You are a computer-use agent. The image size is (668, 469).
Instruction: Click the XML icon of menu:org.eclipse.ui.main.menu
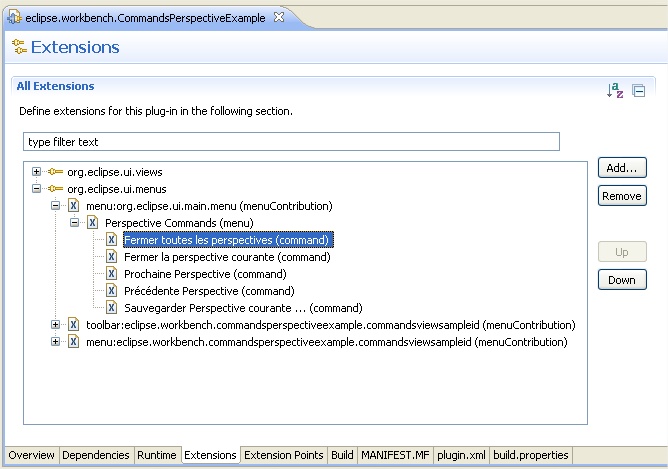point(74,206)
